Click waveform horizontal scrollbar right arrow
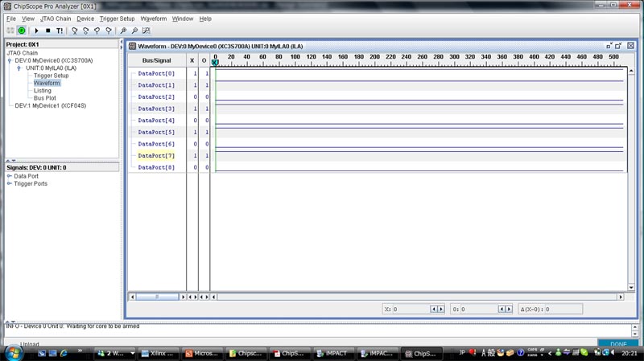Viewport: 644px width, 361px height. 621,297
